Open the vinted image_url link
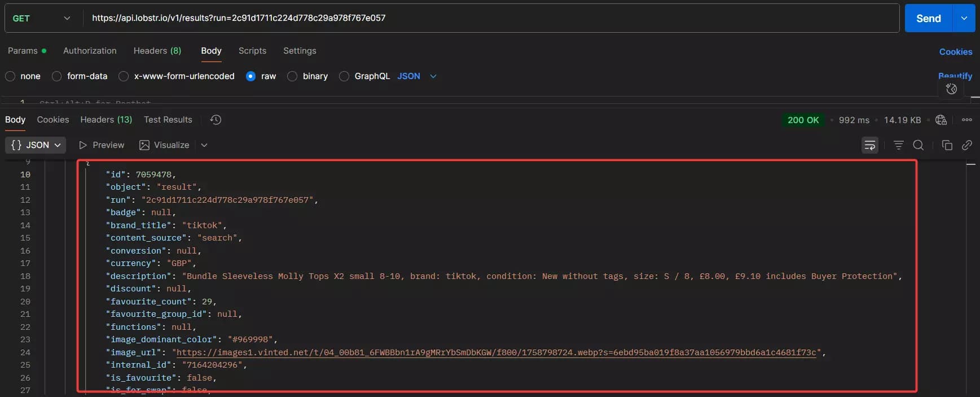This screenshot has height=397, width=980. click(x=496, y=352)
